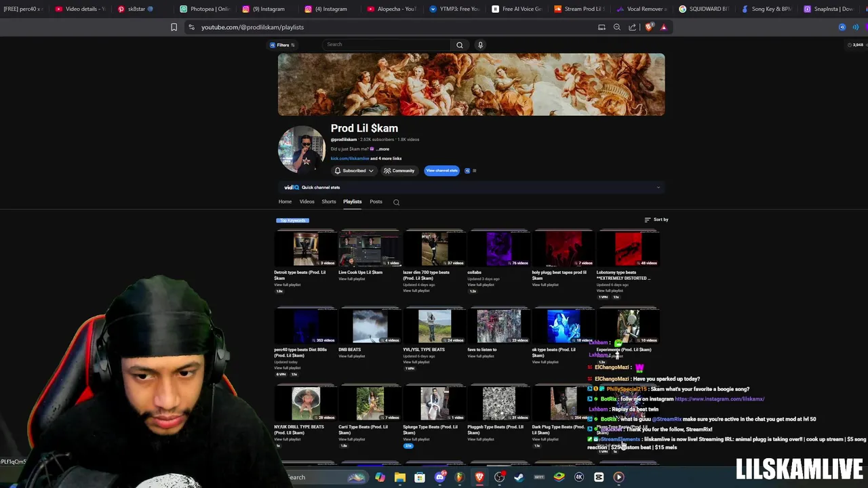Go to the channel Posts tab
Image resolution: width=868 pixels, height=488 pixels.
376,201
